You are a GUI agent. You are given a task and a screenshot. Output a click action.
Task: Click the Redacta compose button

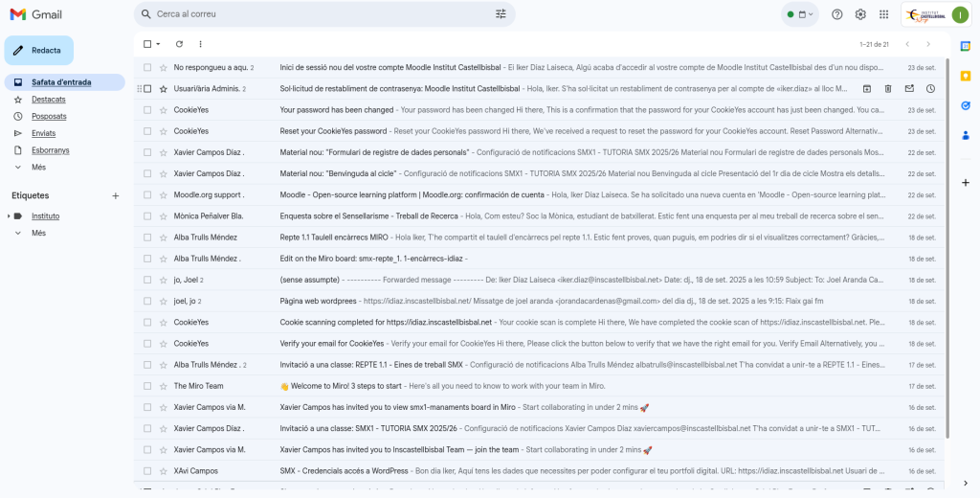point(38,50)
